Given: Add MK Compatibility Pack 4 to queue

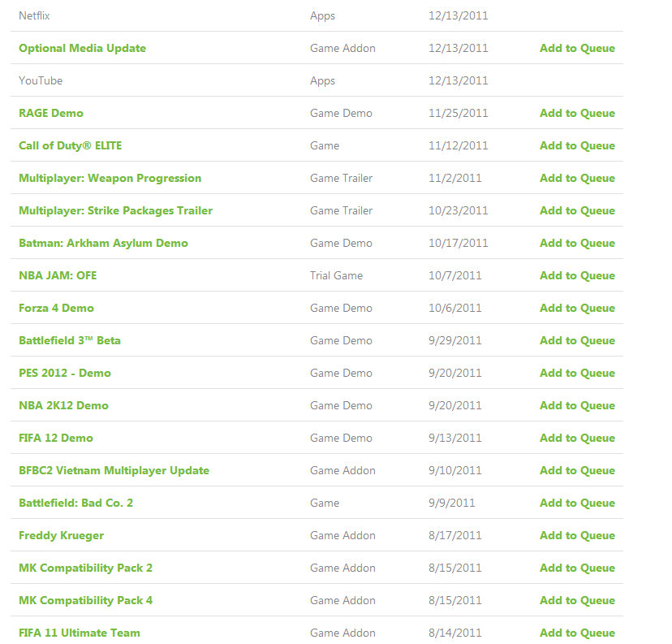Looking at the screenshot, I should 577,600.
